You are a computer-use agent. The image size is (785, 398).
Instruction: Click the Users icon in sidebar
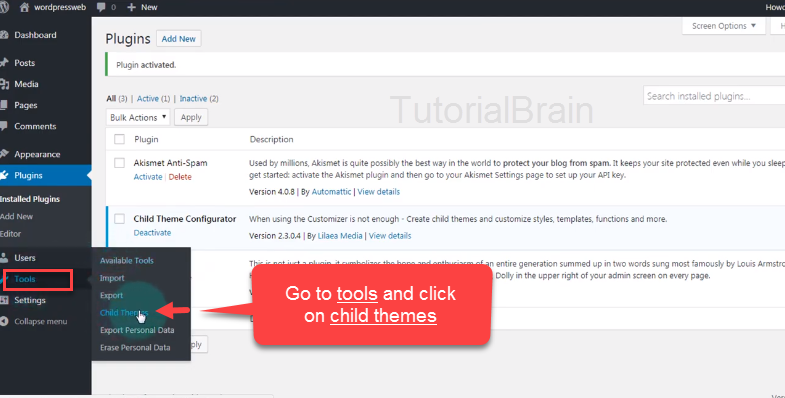click(4, 258)
